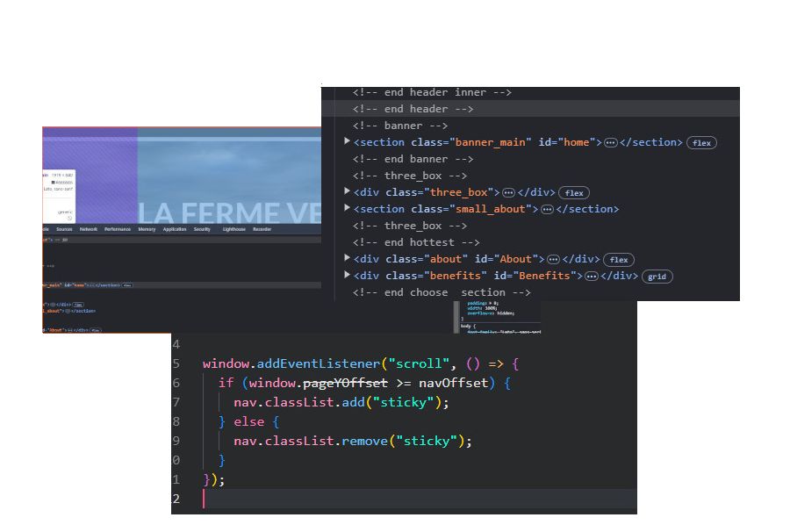790x532 pixels.
Task: Toggle the flex overlay on the banner_main section
Action: click(x=700, y=142)
